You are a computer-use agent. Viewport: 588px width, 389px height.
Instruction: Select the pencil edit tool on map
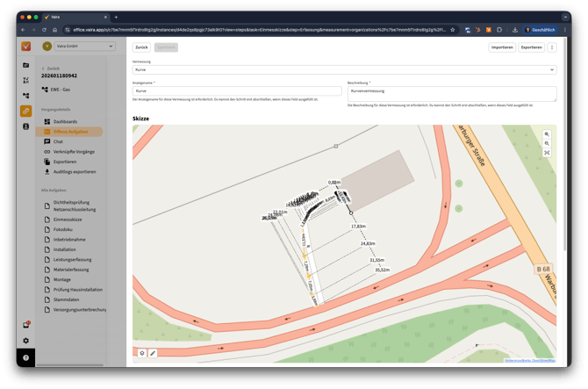(x=153, y=353)
